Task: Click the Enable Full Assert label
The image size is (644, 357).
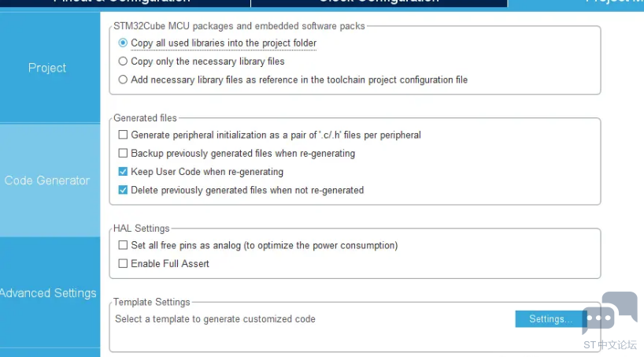Action: point(170,264)
